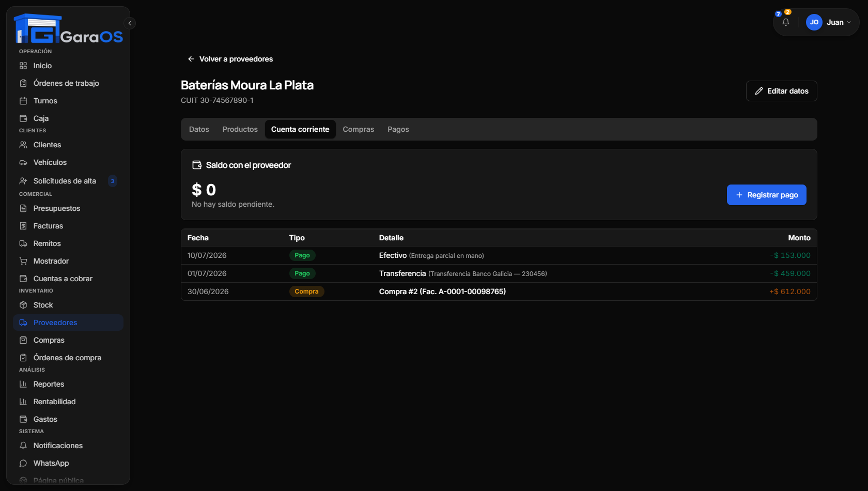Click the Stock box icon

[23, 305]
